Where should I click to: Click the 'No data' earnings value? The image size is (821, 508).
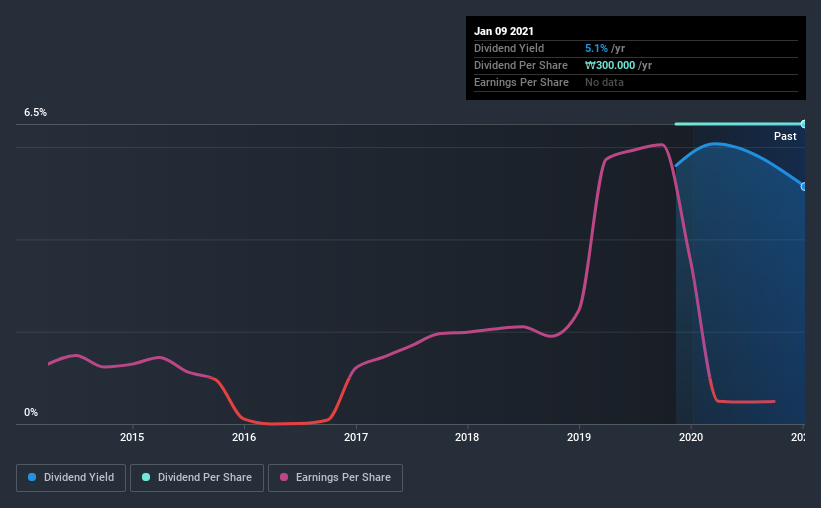click(x=604, y=82)
